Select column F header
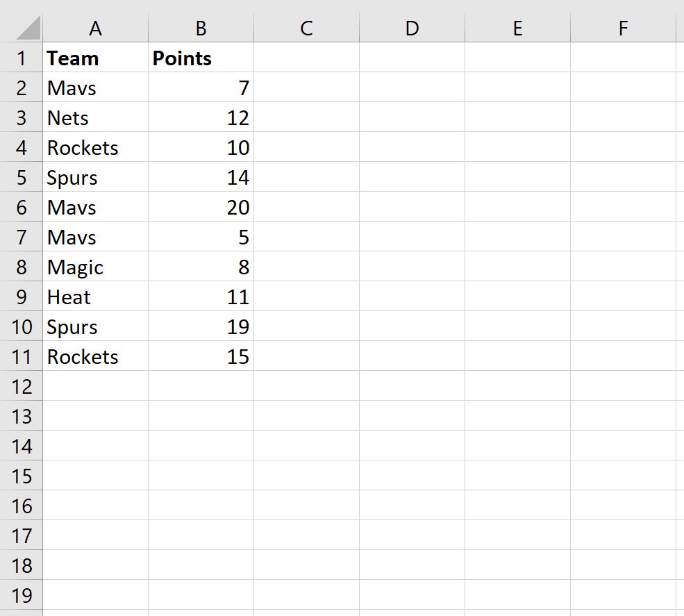 click(x=624, y=28)
